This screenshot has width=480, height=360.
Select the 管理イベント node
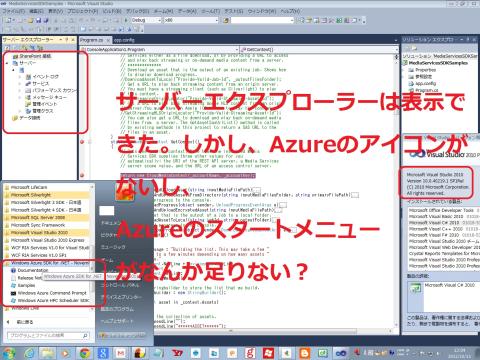44,104
